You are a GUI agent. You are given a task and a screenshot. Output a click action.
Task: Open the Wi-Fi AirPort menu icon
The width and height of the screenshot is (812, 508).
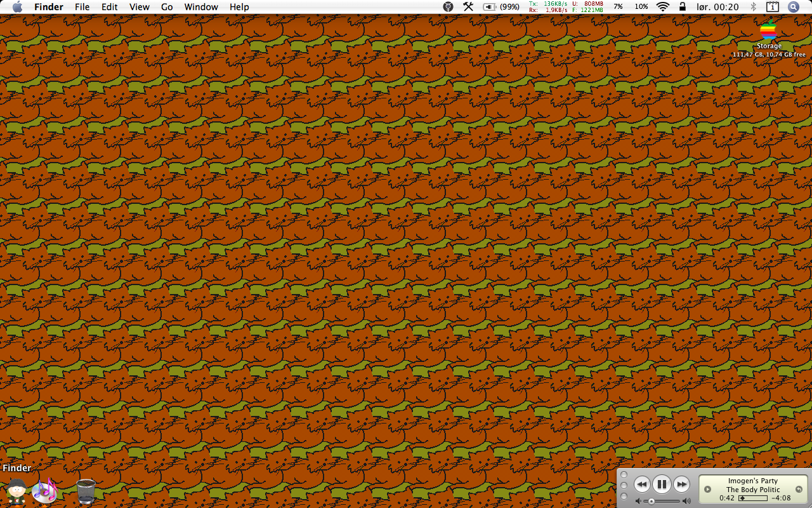pyautogui.click(x=663, y=7)
